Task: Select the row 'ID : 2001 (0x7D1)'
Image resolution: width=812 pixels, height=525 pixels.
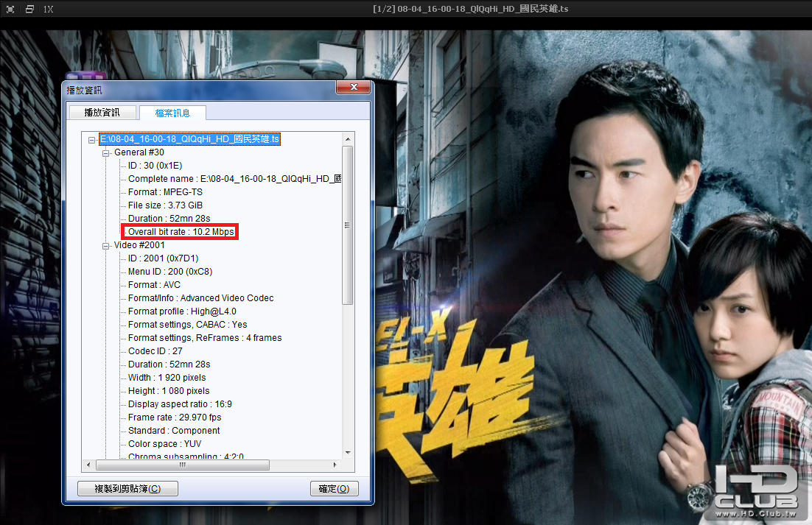Action: tap(163, 258)
